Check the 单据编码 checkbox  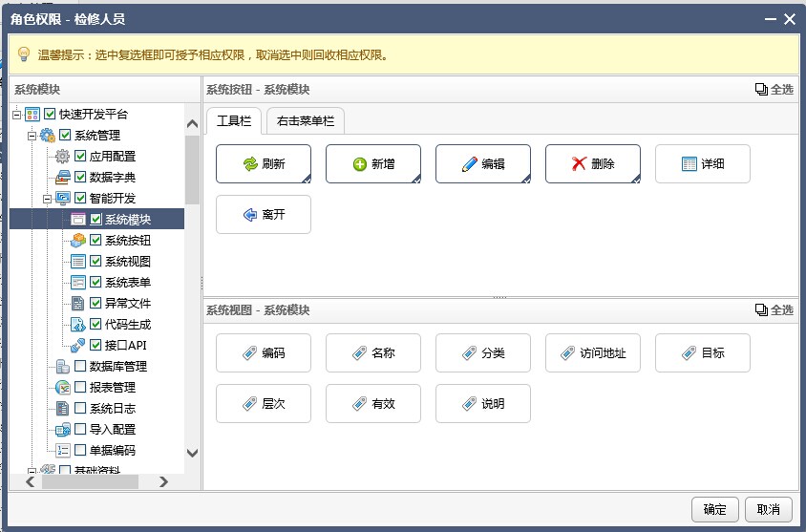coord(80,450)
